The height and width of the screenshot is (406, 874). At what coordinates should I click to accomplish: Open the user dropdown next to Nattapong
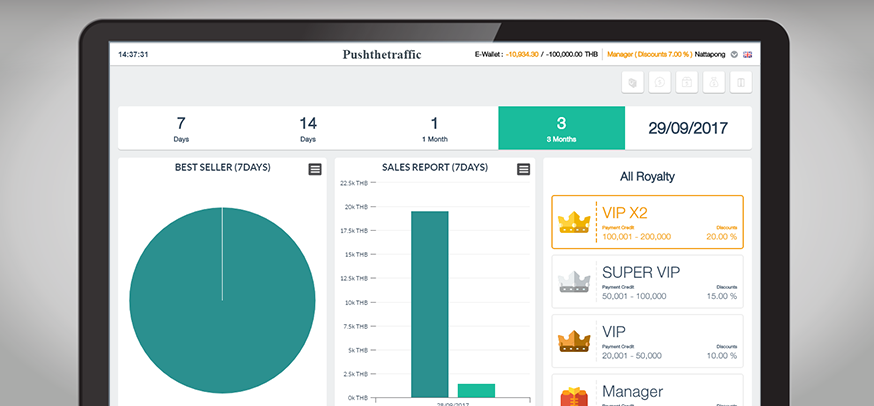click(x=734, y=54)
